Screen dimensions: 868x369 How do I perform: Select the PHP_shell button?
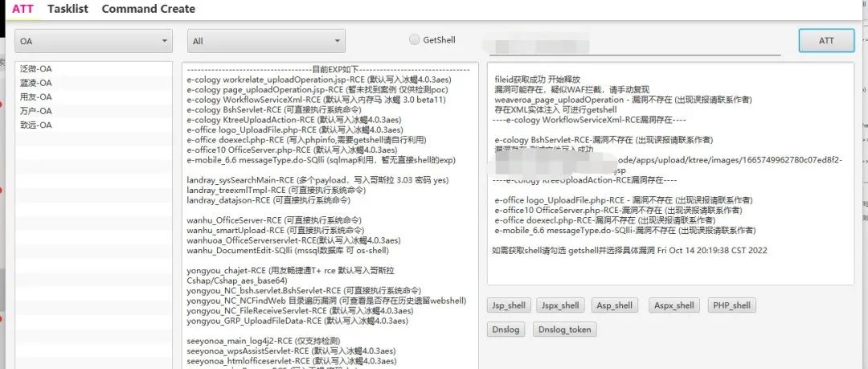pyautogui.click(x=731, y=305)
